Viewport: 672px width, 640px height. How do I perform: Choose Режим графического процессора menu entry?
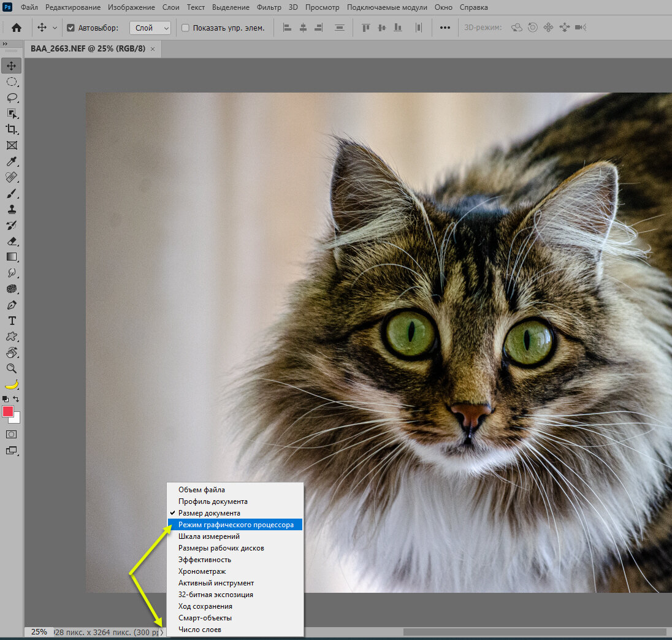pyautogui.click(x=235, y=525)
